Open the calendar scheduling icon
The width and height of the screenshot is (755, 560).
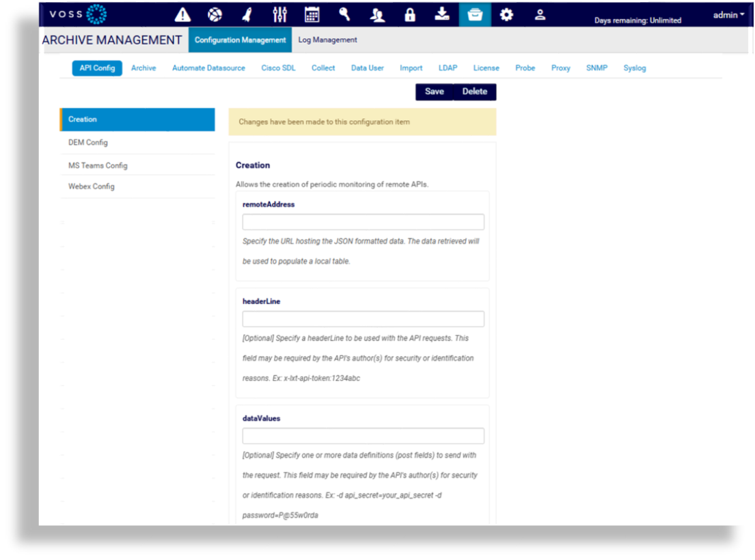pyautogui.click(x=312, y=14)
